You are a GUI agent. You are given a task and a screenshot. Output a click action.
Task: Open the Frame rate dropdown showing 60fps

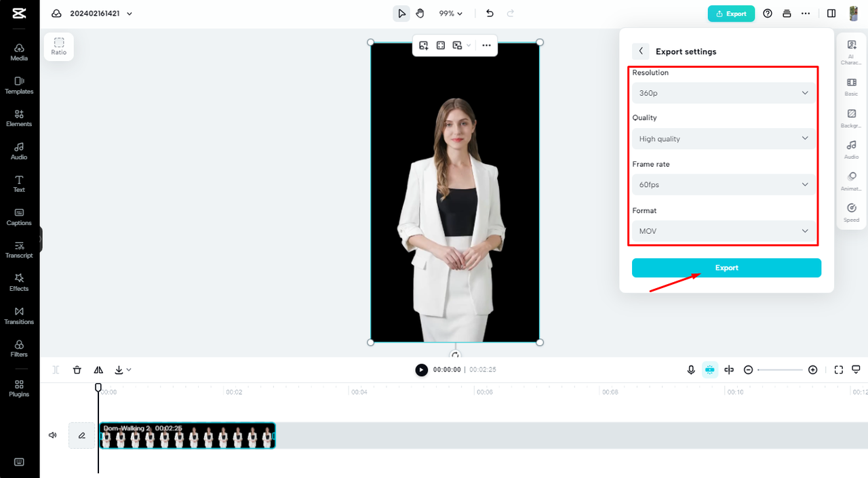724,184
